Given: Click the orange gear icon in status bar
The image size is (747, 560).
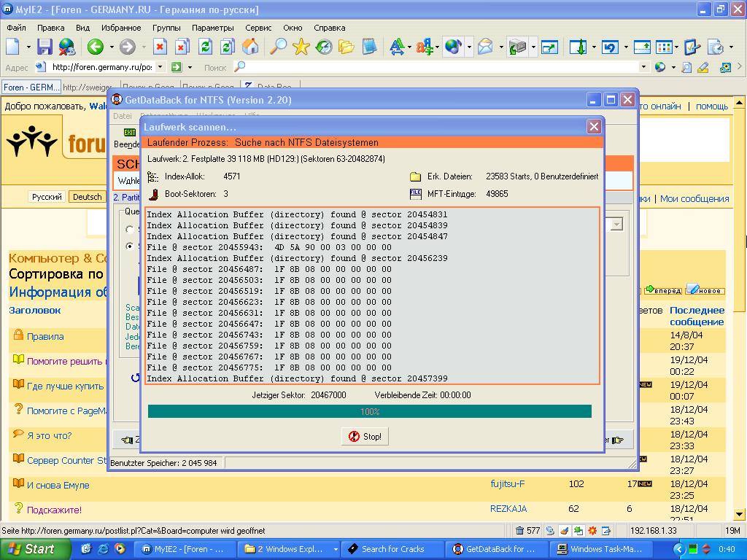Looking at the screenshot, I should (x=592, y=531).
